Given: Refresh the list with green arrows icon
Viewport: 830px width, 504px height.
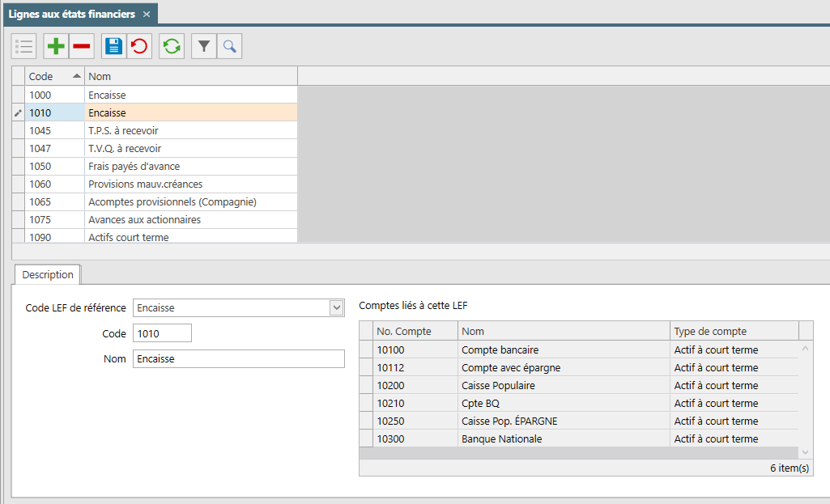Looking at the screenshot, I should [x=172, y=47].
